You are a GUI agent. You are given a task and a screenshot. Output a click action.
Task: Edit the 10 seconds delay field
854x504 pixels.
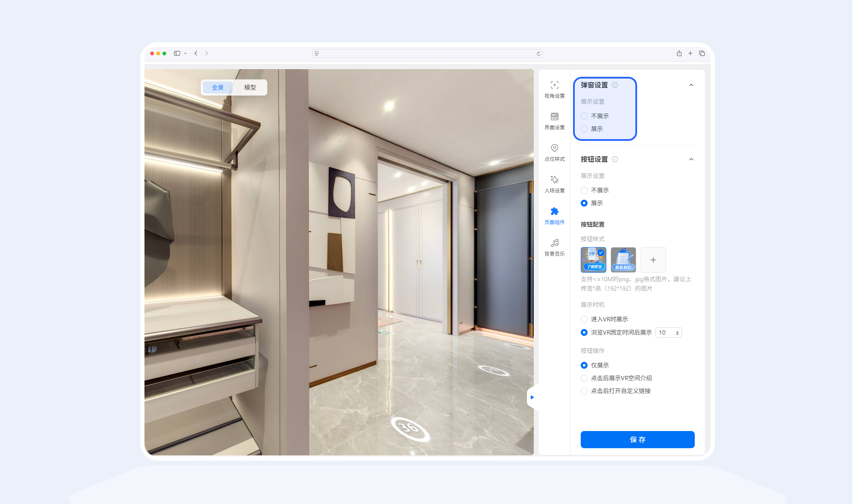(668, 332)
